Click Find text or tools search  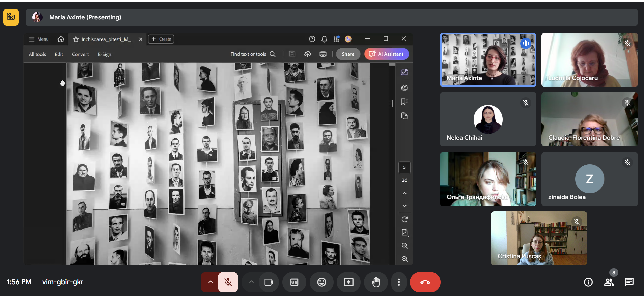coord(253,54)
